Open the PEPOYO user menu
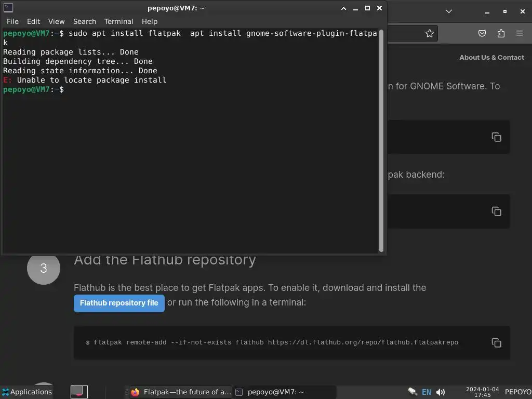532x399 pixels. [518, 392]
